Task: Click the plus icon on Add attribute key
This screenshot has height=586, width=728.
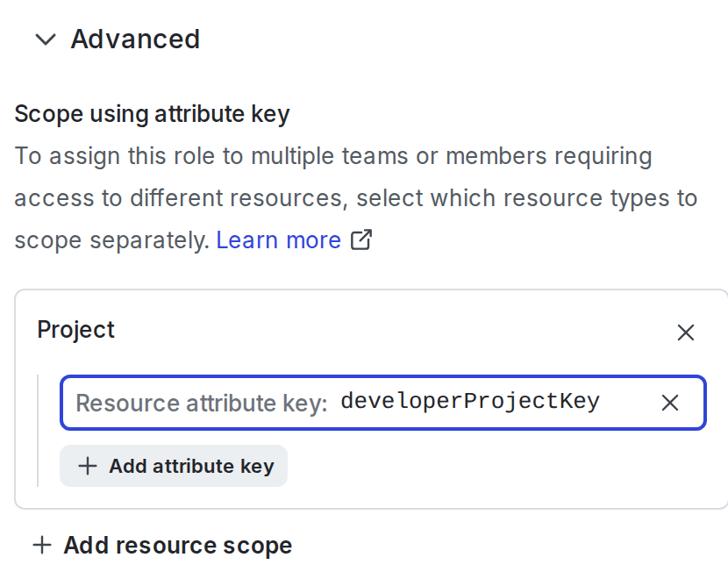Action: (88, 466)
